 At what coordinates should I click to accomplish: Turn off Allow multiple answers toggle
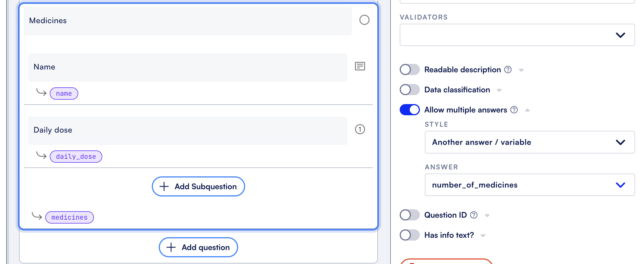click(x=409, y=110)
